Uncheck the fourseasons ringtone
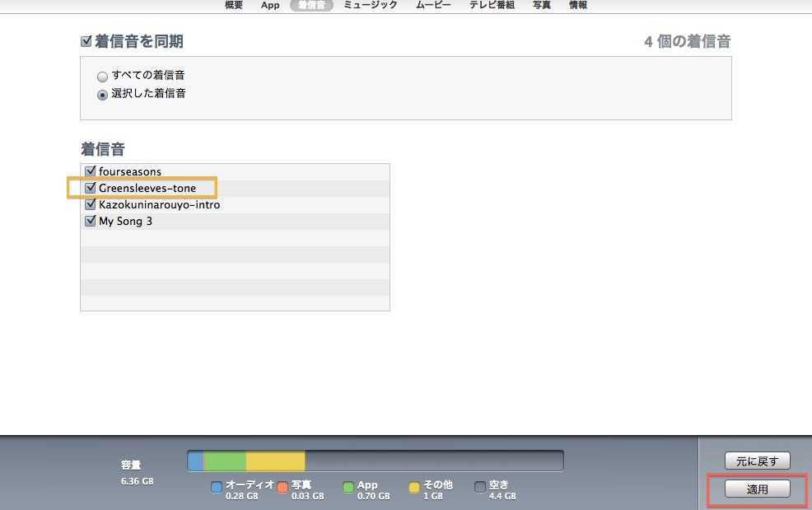 (91, 171)
